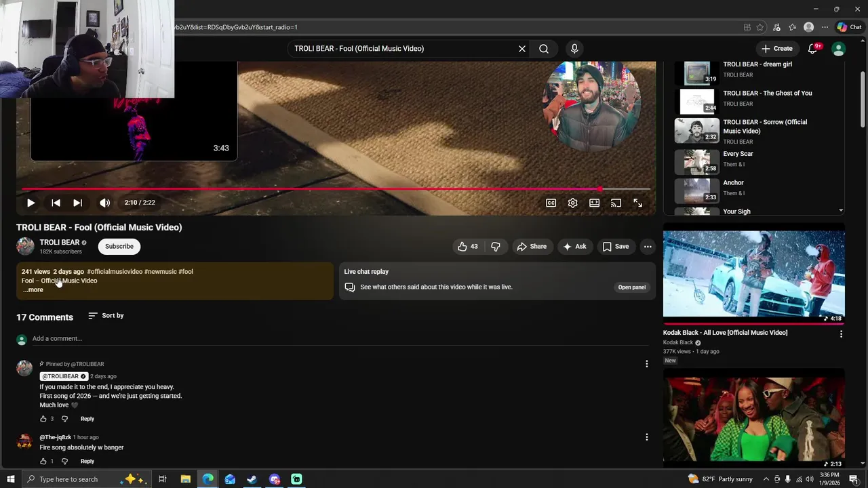This screenshot has height=488, width=868.
Task: Open the player settings gear
Action: pyautogui.click(x=573, y=203)
